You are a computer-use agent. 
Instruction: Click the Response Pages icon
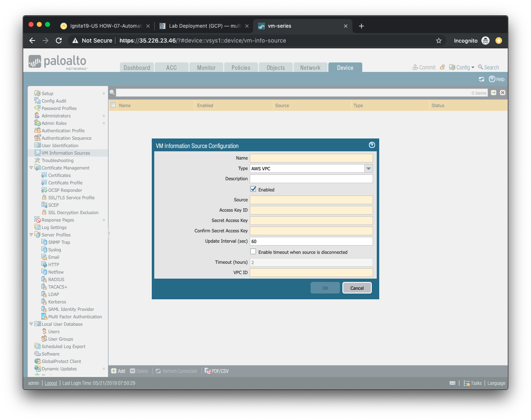(37, 220)
